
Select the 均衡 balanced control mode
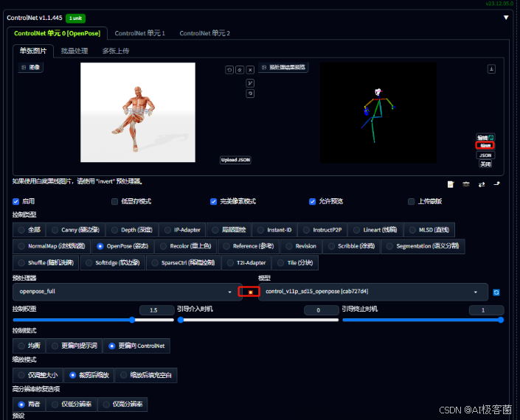click(x=30, y=346)
